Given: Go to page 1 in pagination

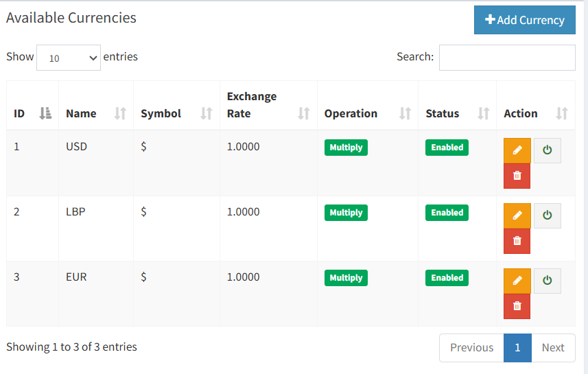Looking at the screenshot, I should coord(517,348).
